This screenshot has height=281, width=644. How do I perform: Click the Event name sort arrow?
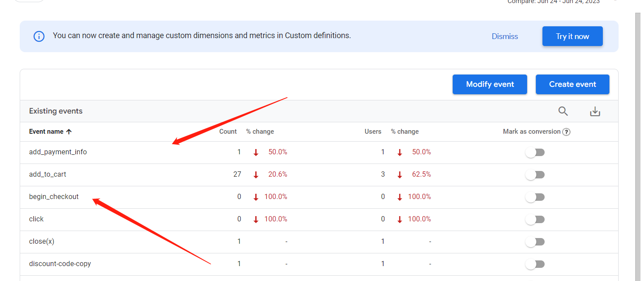(x=69, y=132)
